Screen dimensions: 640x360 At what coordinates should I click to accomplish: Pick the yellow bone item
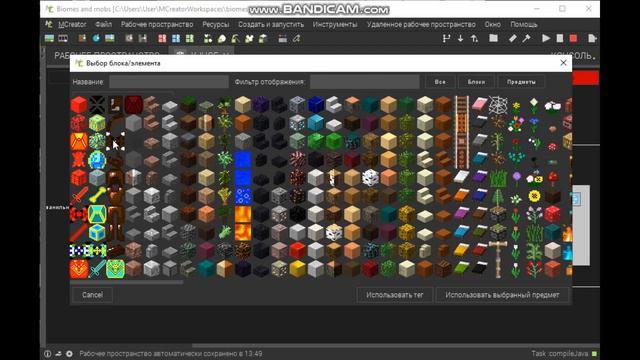[x=97, y=195]
